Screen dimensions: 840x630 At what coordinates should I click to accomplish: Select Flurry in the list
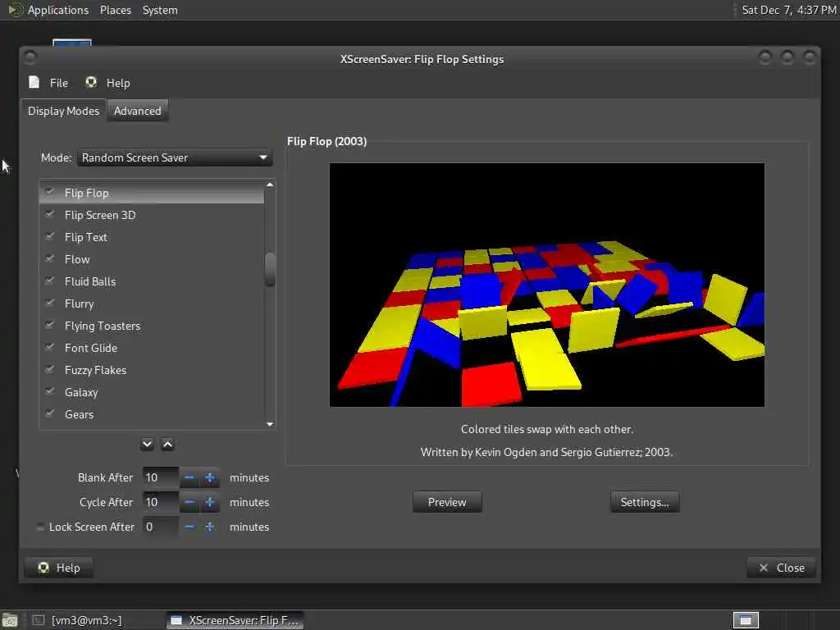click(x=152, y=304)
